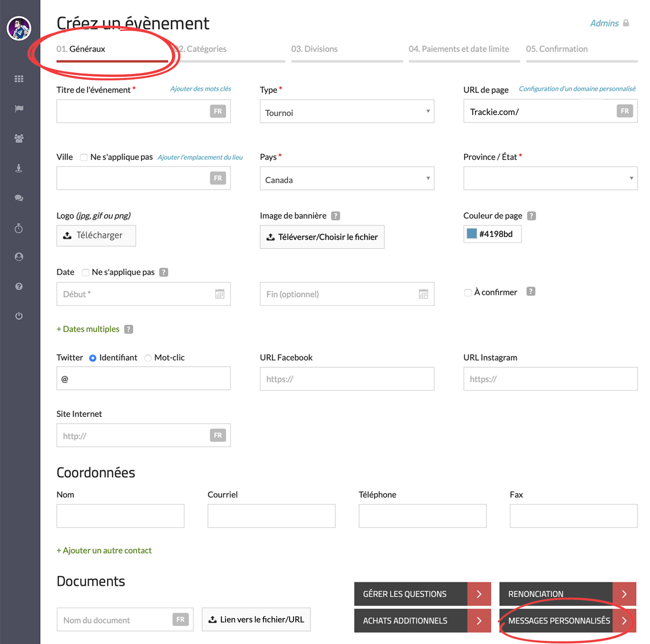
Task: Click the flag icon in sidebar
Action: 19,108
